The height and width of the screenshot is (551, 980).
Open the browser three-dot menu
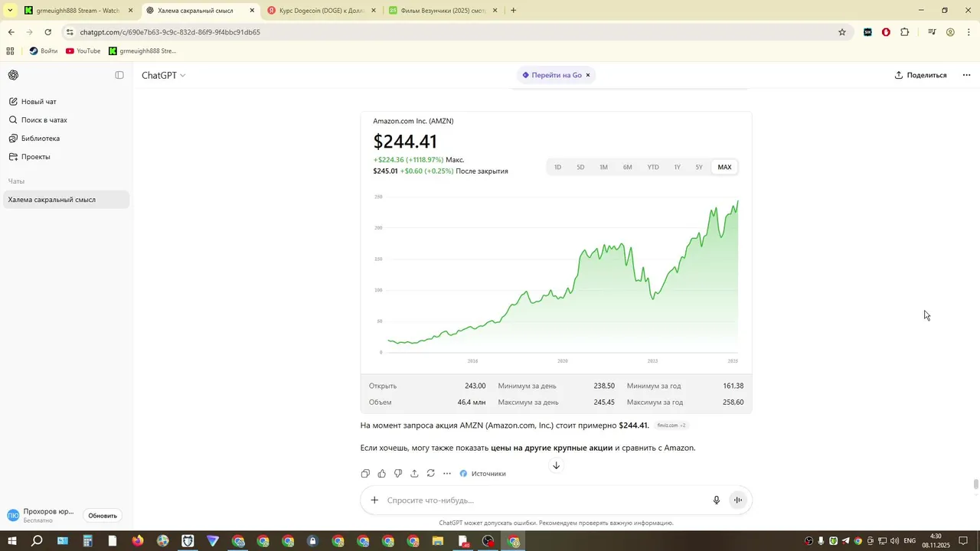tap(969, 32)
